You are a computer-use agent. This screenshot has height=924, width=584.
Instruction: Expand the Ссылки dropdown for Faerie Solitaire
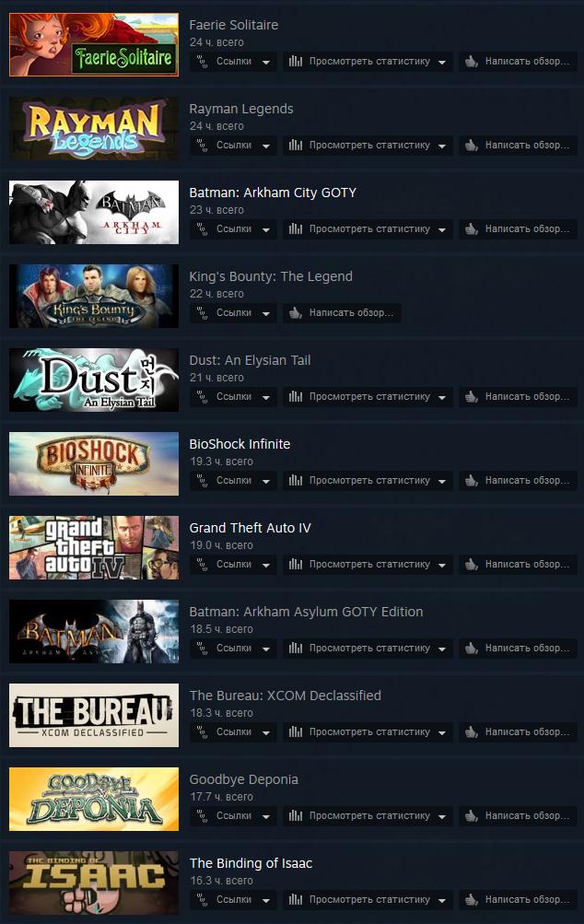[266, 62]
